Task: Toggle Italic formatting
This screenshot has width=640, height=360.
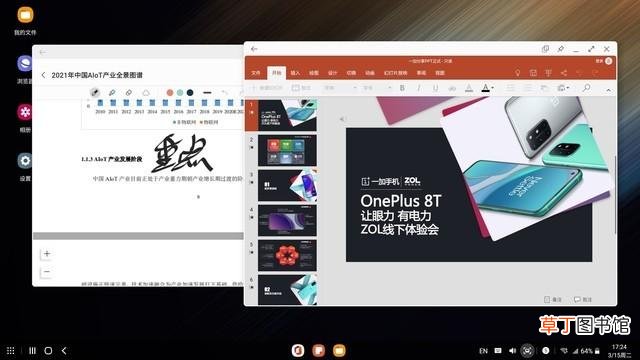Action: 419,88
